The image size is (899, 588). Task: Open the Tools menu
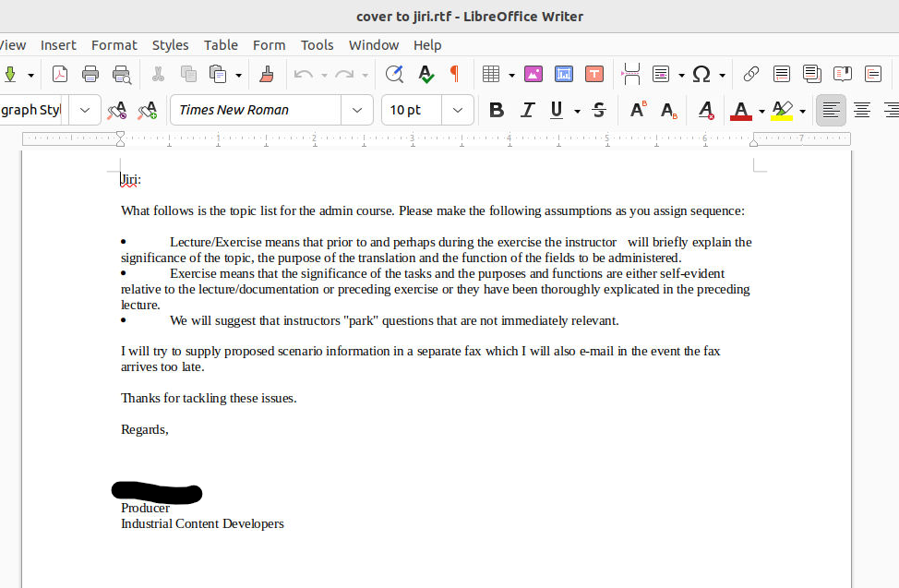click(318, 45)
